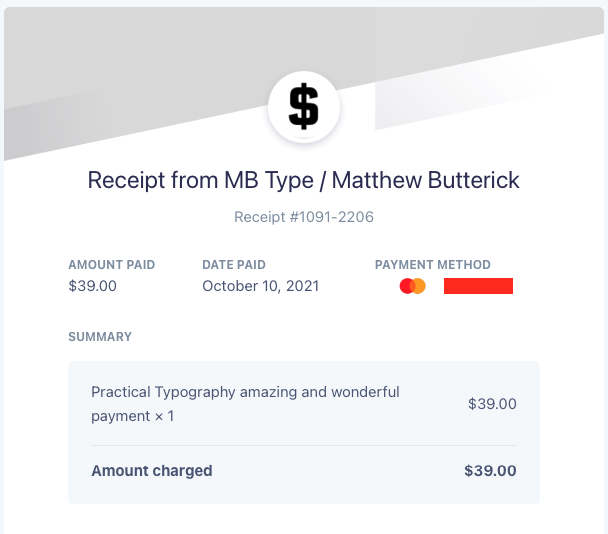Screen dimensions: 608x534
Task: Click the red redacted card number block
Action: point(478,286)
